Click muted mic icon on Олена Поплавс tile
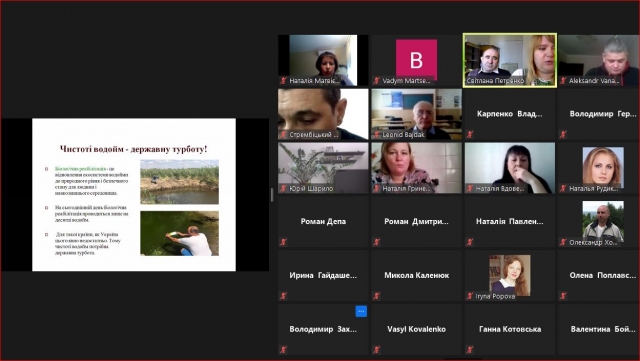640x361 pixels. [x=563, y=296]
